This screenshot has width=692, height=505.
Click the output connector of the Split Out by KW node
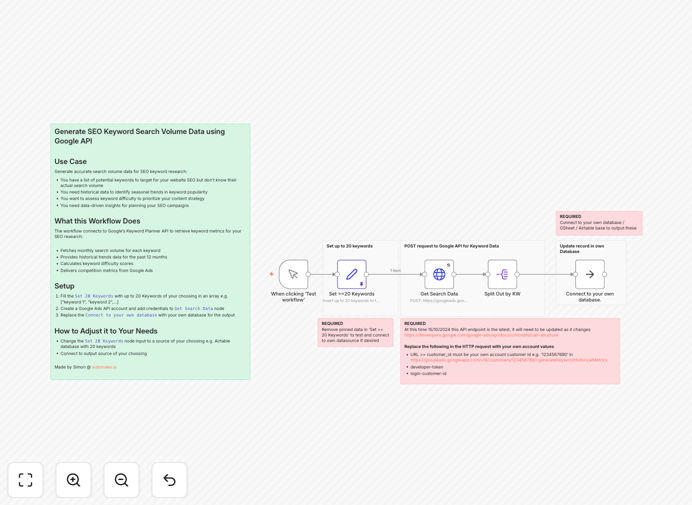click(517, 274)
